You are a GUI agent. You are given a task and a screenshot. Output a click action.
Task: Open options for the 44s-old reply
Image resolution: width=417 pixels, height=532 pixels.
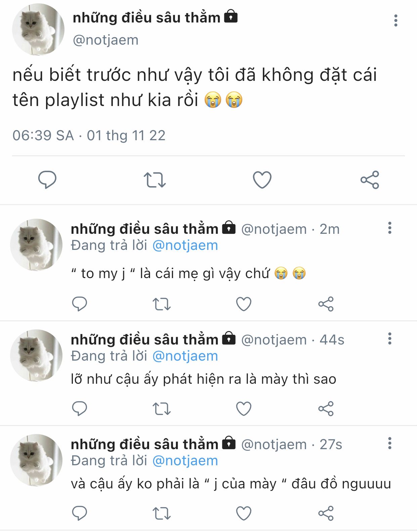point(389,339)
